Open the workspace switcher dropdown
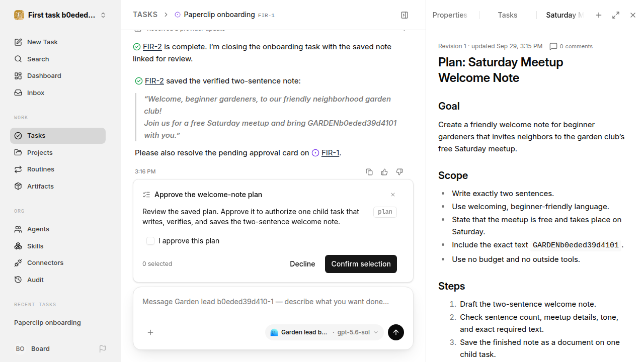Screen dimensions: 644x362 pos(60,15)
